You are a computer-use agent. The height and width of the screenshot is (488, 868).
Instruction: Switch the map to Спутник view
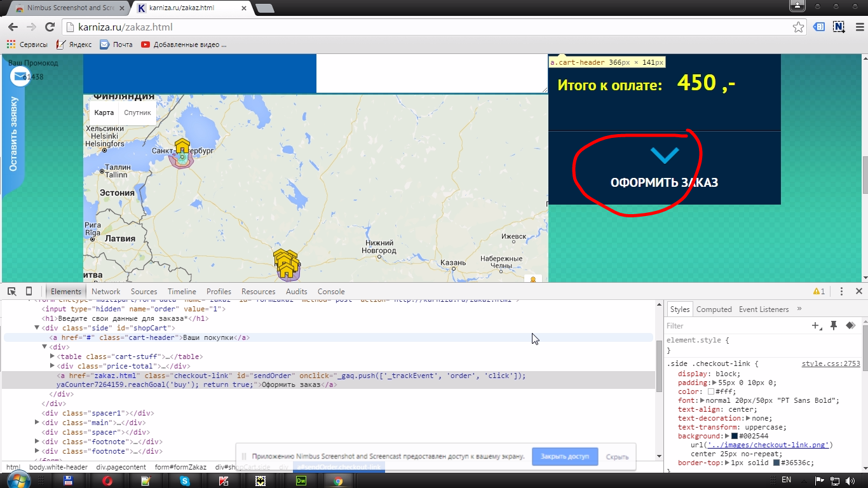(138, 112)
